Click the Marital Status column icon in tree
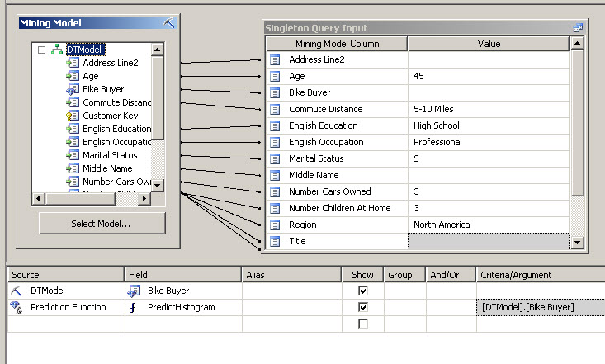605x364 pixels. pyautogui.click(x=73, y=155)
